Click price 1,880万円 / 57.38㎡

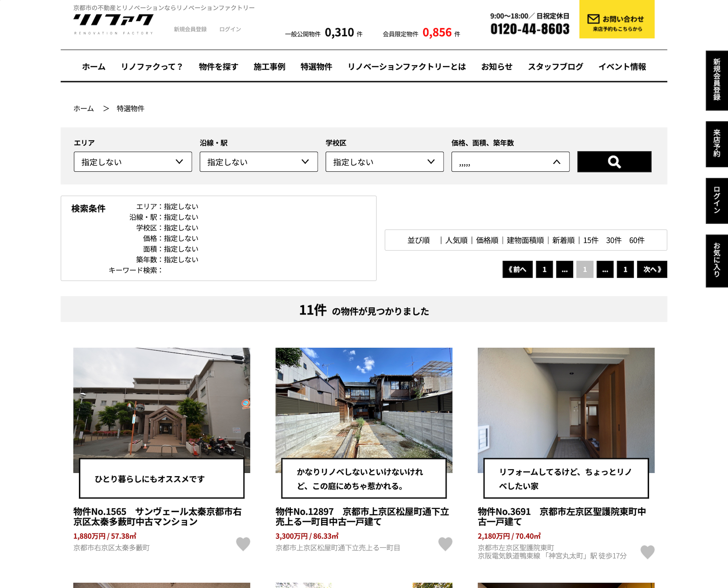105,536
